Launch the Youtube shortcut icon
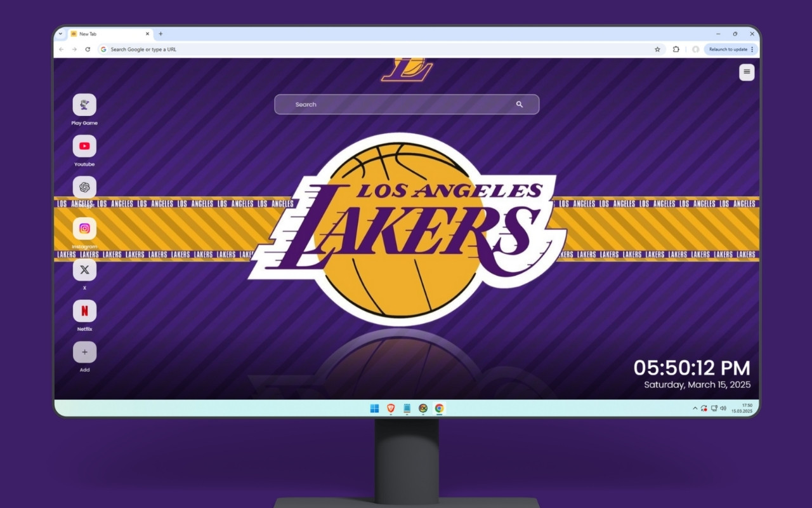Screen dimensions: 812x508 click(84, 146)
